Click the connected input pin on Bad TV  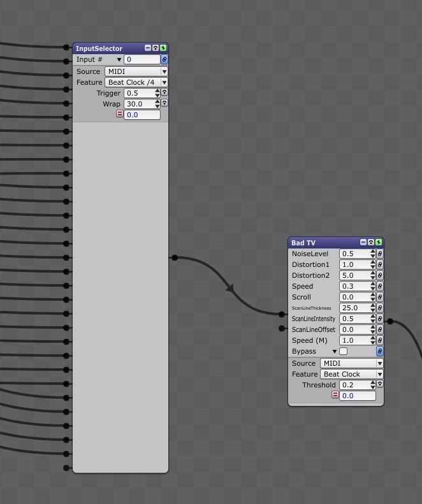click(282, 314)
